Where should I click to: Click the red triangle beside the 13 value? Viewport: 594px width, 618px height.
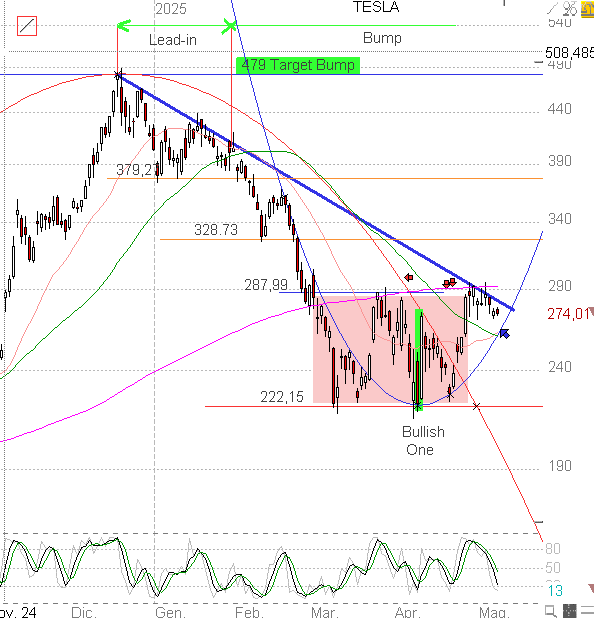(x=591, y=589)
